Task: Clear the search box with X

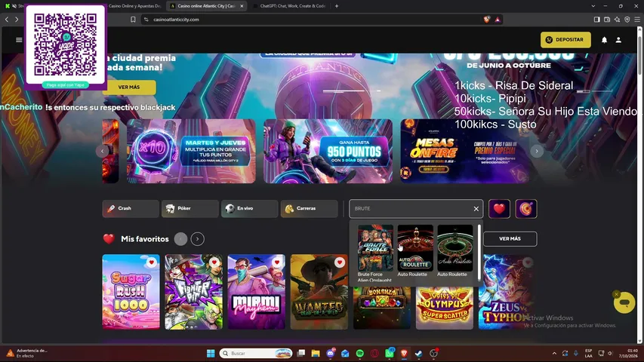Action: coord(476,208)
